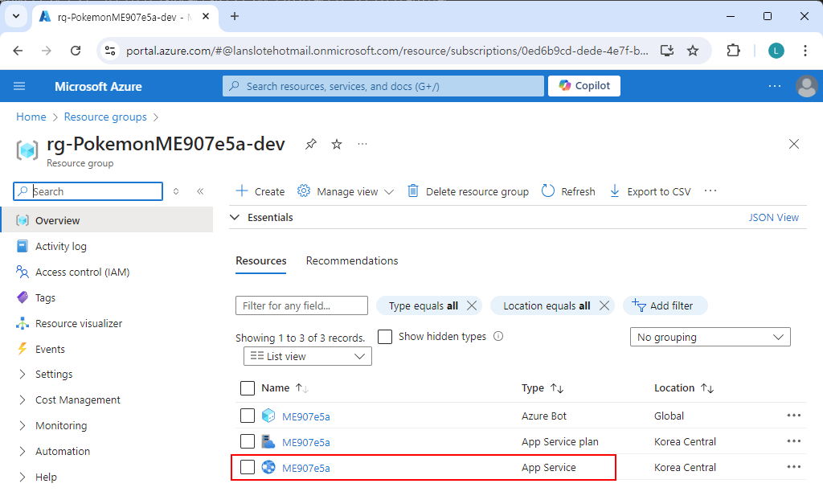Open the Azure portal hamburger menu
This screenshot has height=504, width=823.
click(x=19, y=86)
